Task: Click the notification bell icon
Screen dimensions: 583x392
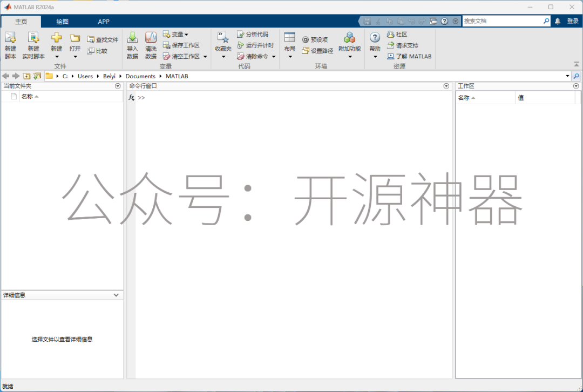Action: [558, 21]
